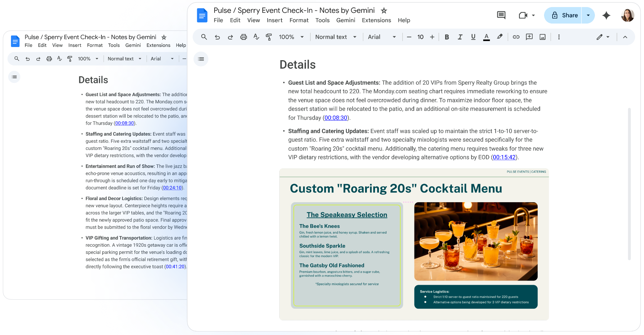Undo in the background window toolbar
644x335 pixels.
point(28,59)
